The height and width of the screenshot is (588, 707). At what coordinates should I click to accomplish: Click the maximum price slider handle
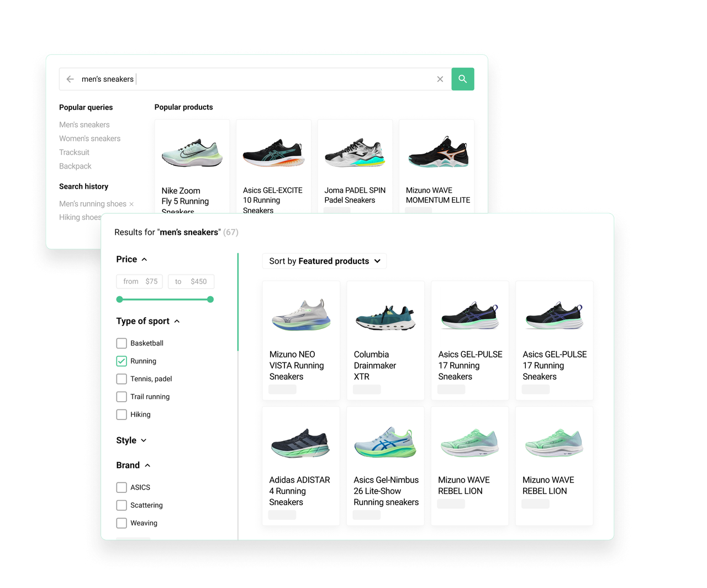[x=210, y=300]
